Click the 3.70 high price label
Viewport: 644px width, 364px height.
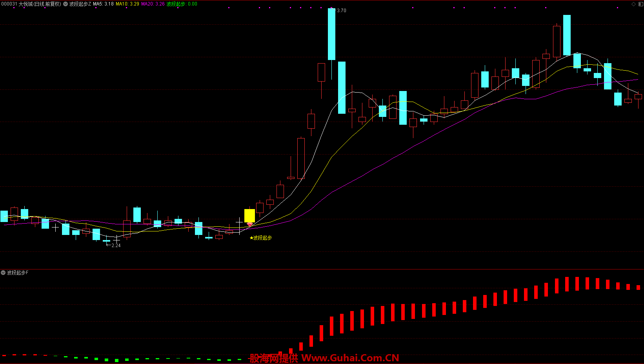(x=341, y=11)
